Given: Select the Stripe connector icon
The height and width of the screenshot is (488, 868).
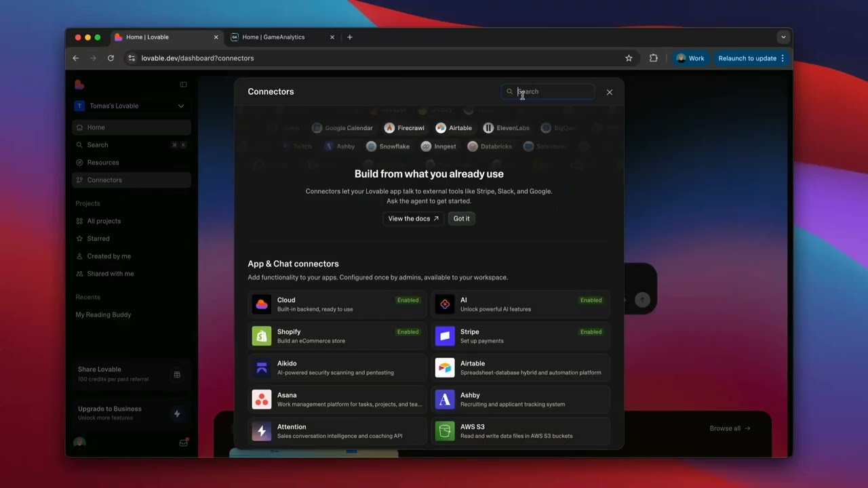Looking at the screenshot, I should 445,336.
